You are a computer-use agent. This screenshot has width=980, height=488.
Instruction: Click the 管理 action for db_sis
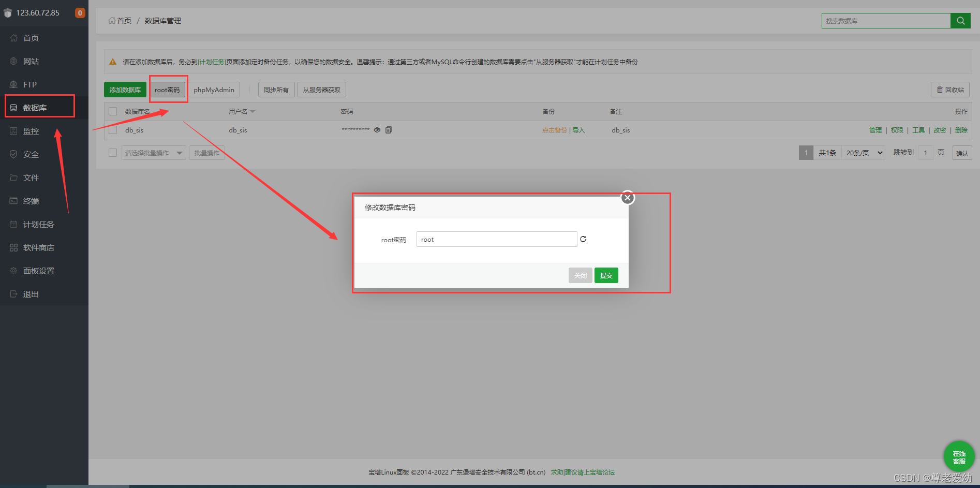(875, 130)
